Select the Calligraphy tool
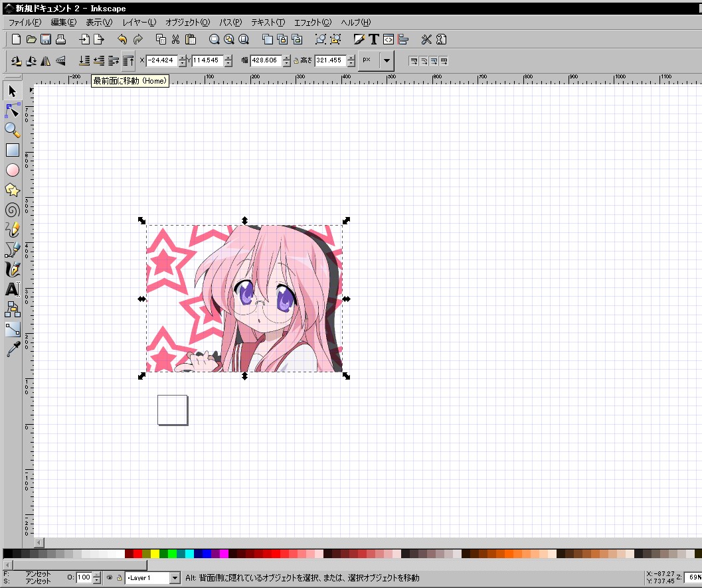Image resolution: width=702 pixels, height=588 pixels. [x=12, y=269]
